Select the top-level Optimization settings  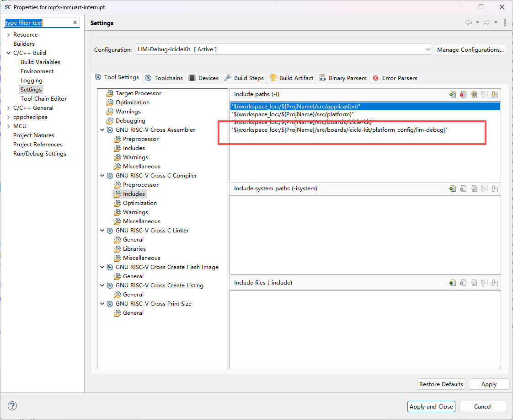pos(132,102)
